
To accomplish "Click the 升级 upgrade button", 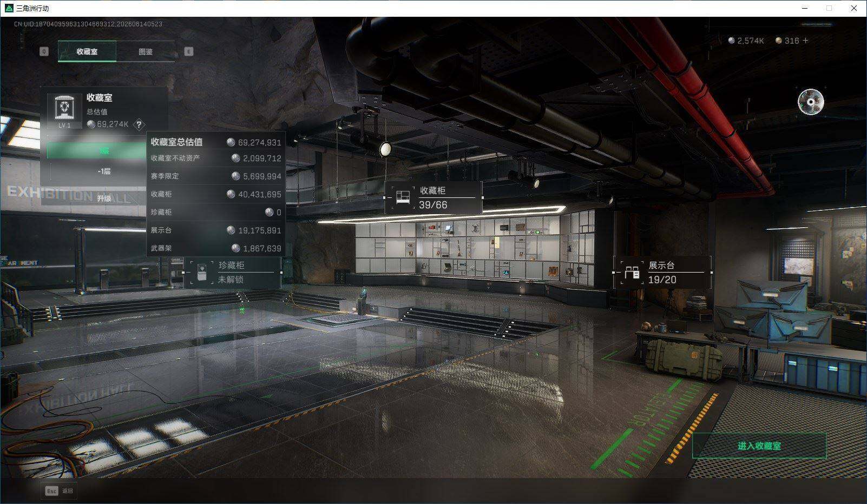I will pyautogui.click(x=104, y=198).
